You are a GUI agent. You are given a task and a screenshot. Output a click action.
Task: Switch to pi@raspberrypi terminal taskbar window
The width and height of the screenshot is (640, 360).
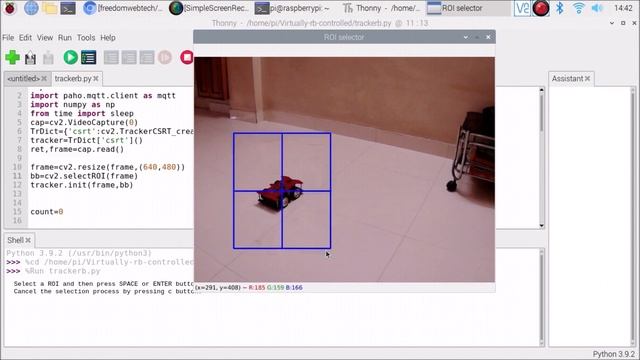pos(293,8)
